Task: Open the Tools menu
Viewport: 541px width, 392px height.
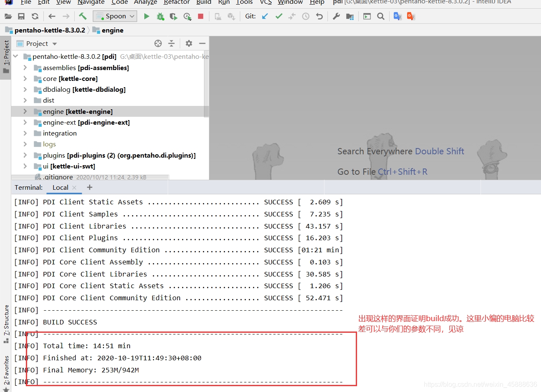Action: (x=244, y=2)
